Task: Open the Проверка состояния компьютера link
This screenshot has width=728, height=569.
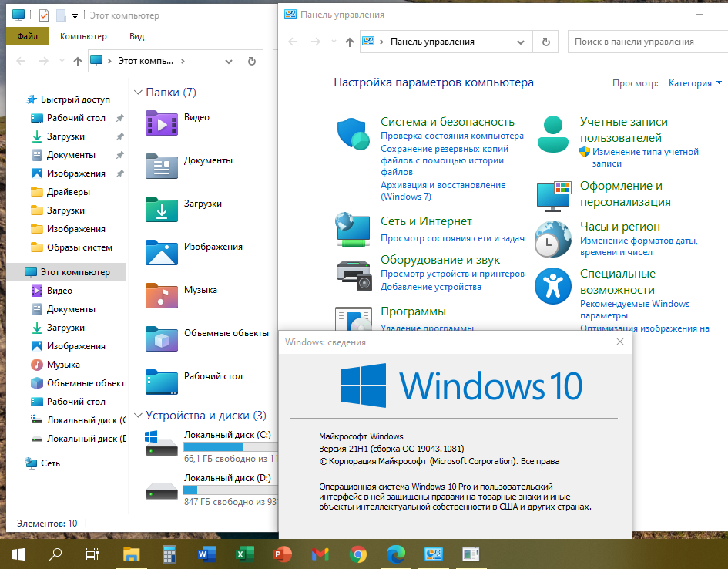Action: [452, 136]
